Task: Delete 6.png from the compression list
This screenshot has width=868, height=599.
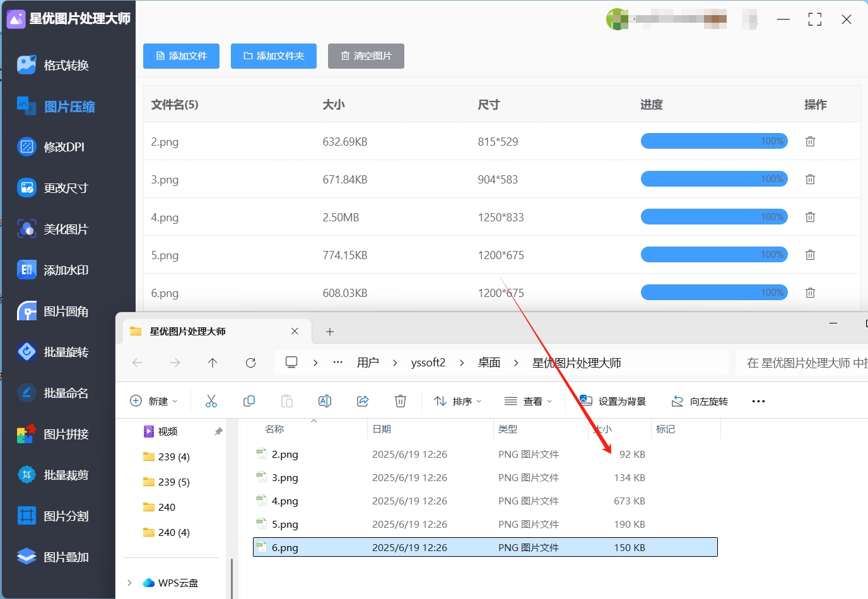Action: pyautogui.click(x=810, y=293)
